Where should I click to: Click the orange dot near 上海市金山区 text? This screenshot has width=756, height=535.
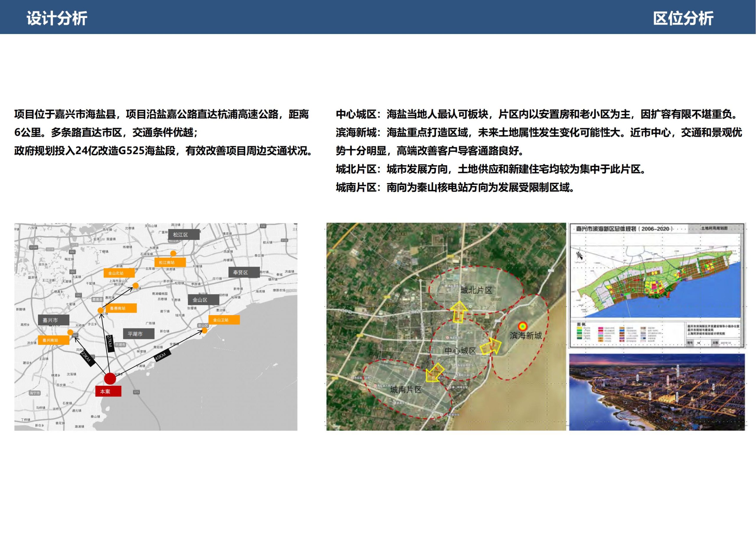tap(135, 286)
